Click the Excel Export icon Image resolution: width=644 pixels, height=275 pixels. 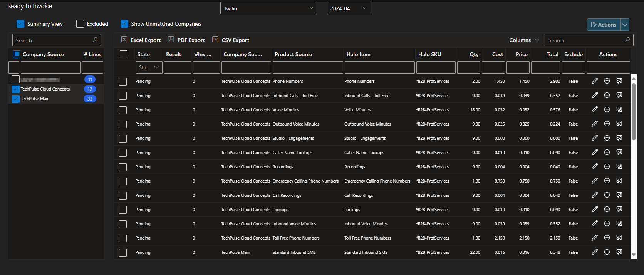pos(124,39)
